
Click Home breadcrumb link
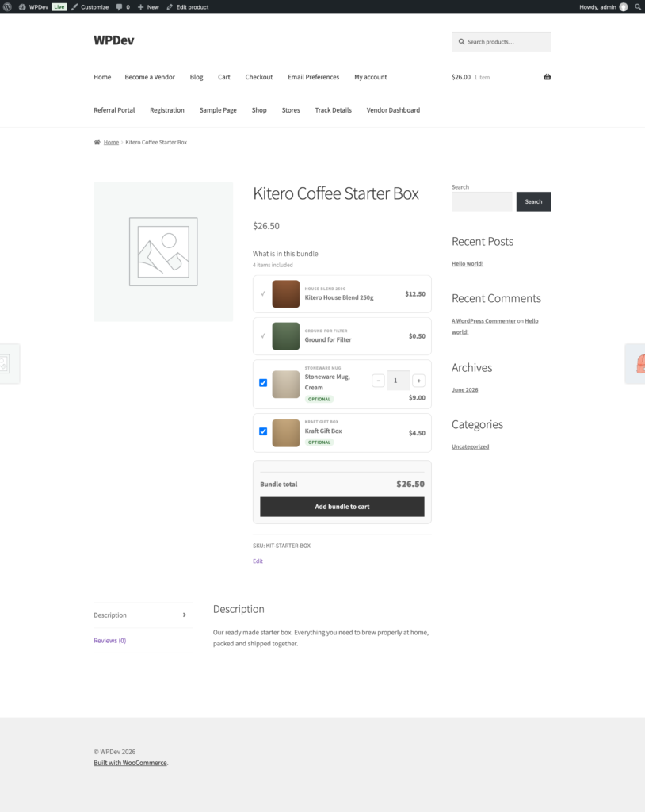(111, 143)
